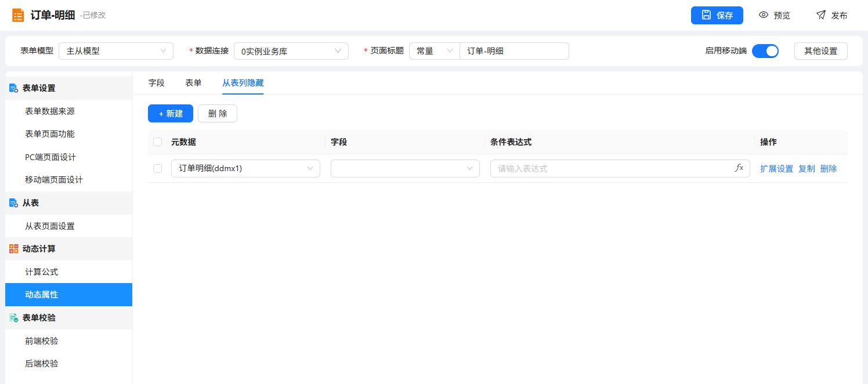868x384 pixels.
Task: Click the preview eye icon
Action: point(764,15)
